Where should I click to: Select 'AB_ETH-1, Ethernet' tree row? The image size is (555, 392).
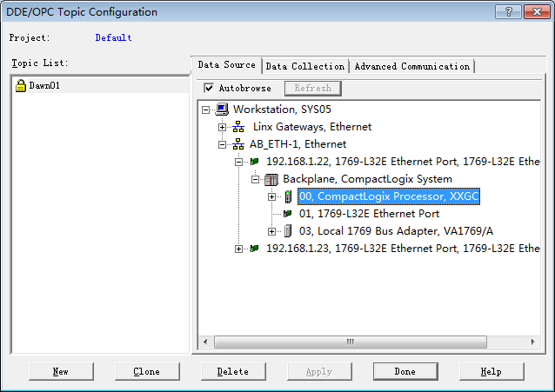click(x=298, y=144)
